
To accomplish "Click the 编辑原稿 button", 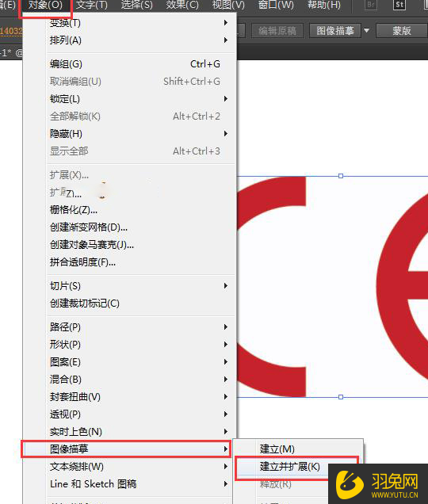I will (277, 31).
